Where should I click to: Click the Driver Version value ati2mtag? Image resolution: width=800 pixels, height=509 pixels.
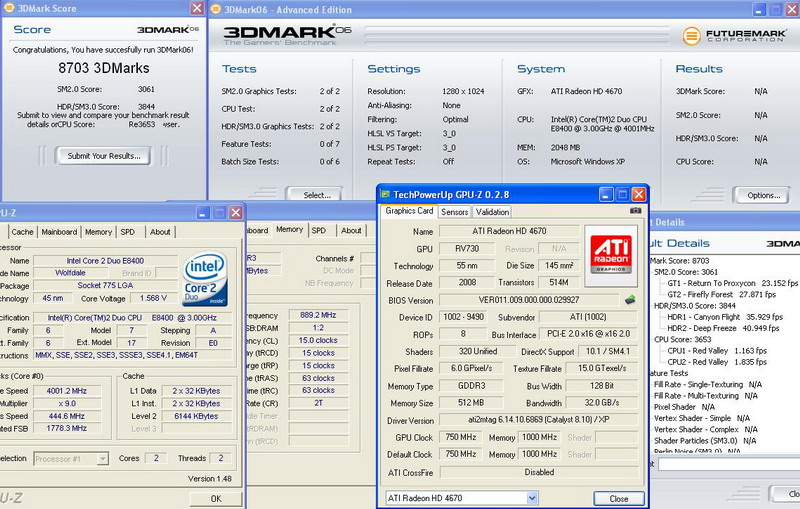[538, 420]
